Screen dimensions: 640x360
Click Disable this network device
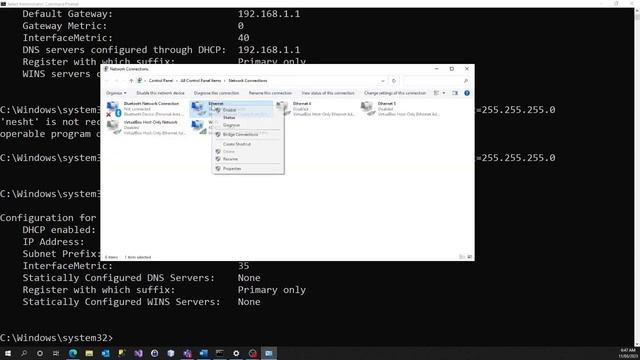pos(160,93)
